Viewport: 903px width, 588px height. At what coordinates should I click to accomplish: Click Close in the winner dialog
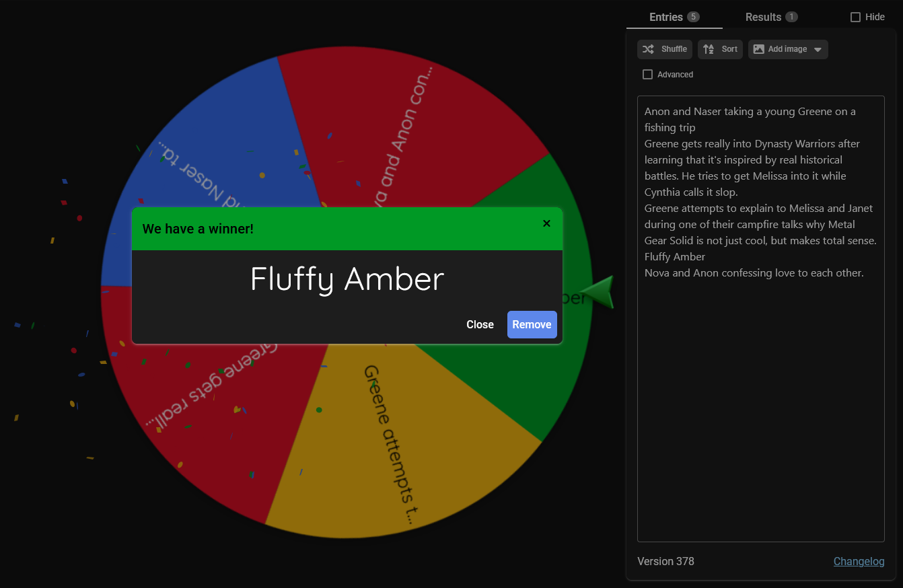(x=480, y=324)
